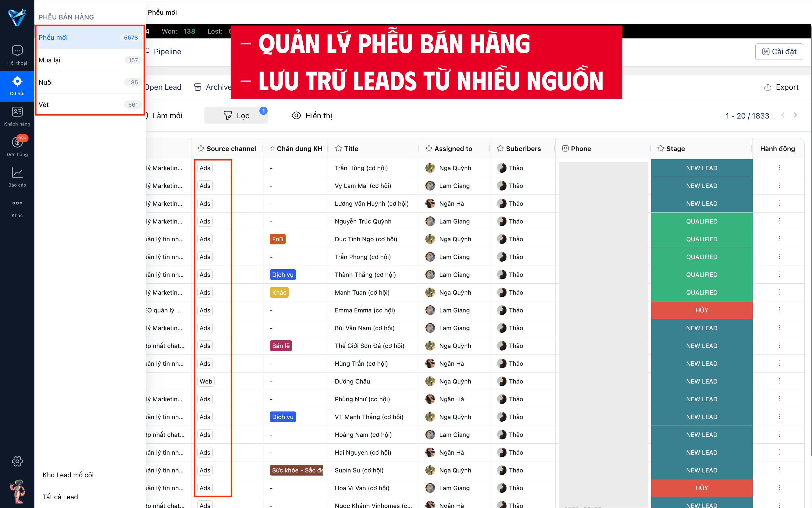Viewport: 812px width, 508px height.
Task: Go to the previous page of leads
Action: (783, 115)
